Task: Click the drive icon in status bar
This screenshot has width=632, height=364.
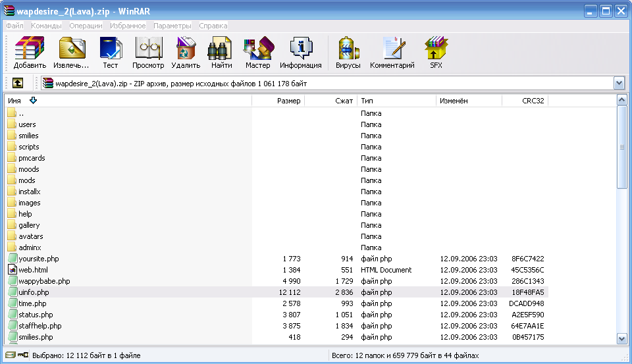Action: click(x=10, y=355)
